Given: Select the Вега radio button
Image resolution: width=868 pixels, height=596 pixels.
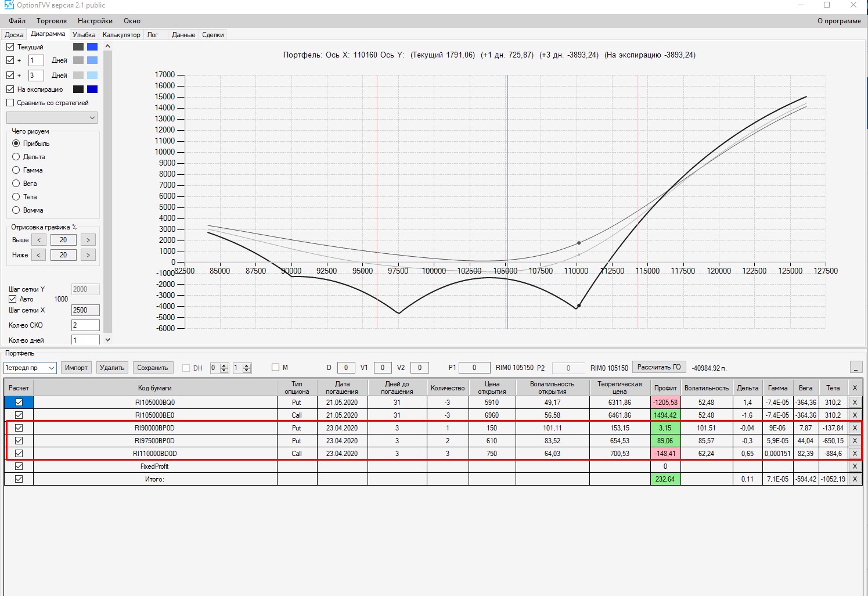Looking at the screenshot, I should (x=16, y=183).
